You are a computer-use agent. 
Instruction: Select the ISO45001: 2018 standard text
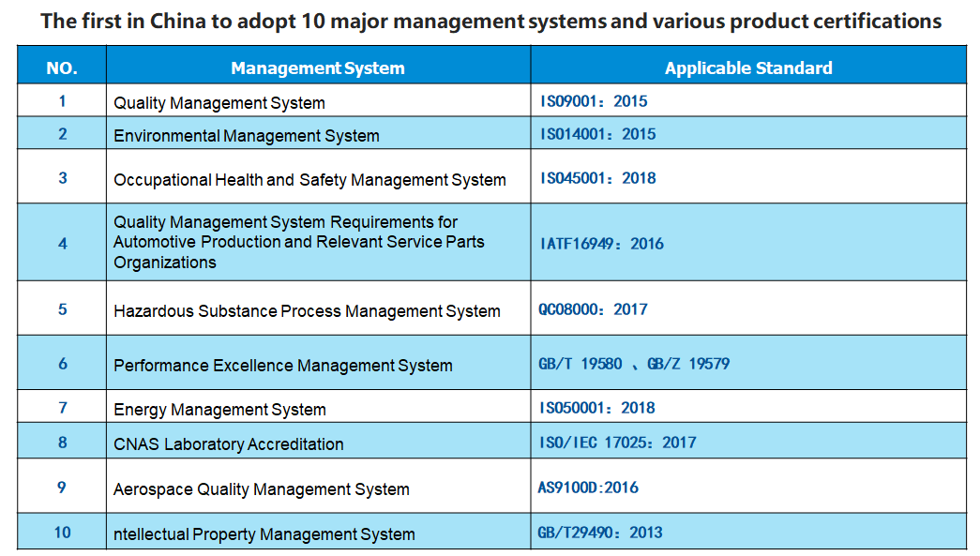click(x=597, y=178)
